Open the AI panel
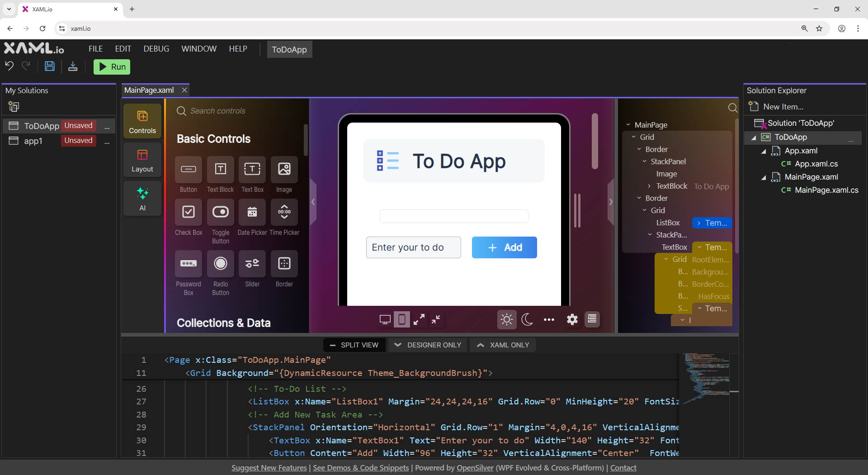The image size is (868, 475). tap(142, 198)
